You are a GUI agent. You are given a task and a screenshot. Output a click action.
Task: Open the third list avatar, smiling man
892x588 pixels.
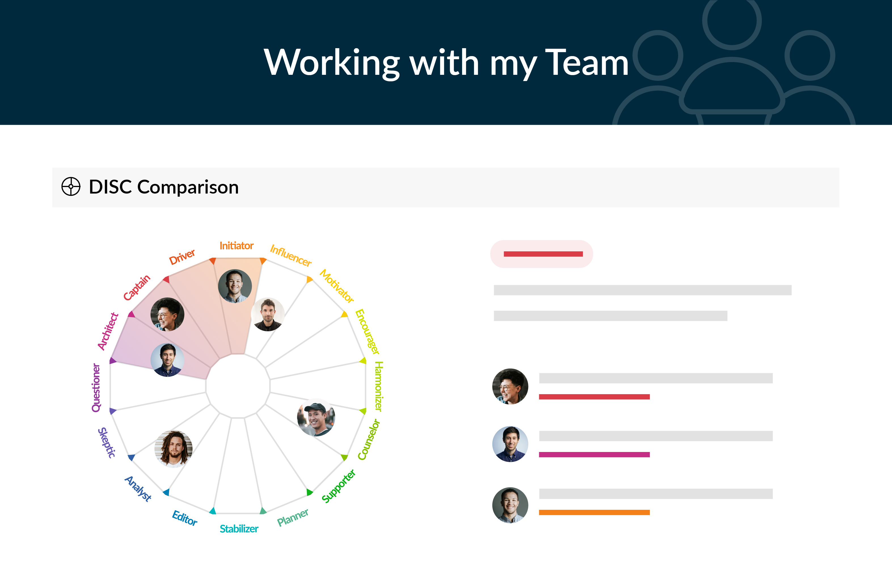tap(510, 505)
